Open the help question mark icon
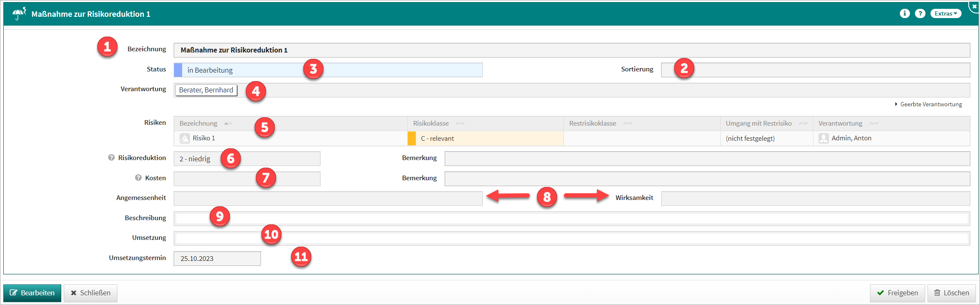The width and height of the screenshot is (980, 305). (x=920, y=13)
